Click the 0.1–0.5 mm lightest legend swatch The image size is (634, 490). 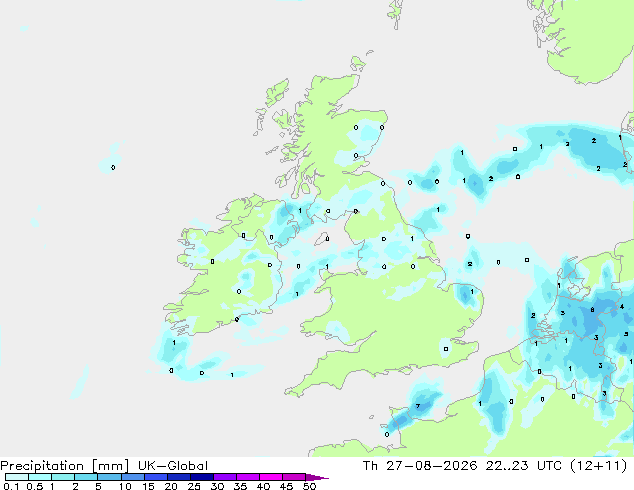pyautogui.click(x=17, y=477)
